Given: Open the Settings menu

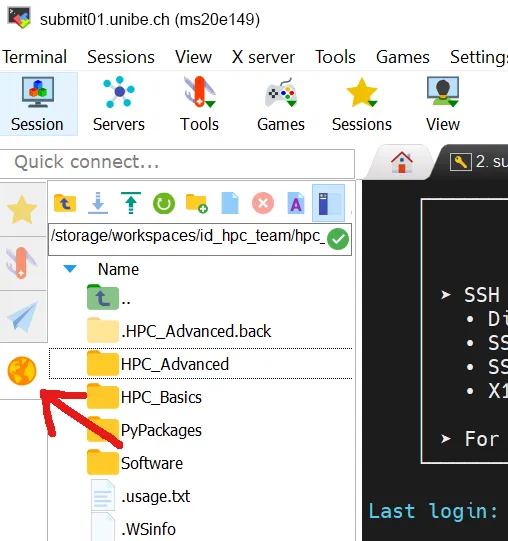Looking at the screenshot, I should (479, 57).
